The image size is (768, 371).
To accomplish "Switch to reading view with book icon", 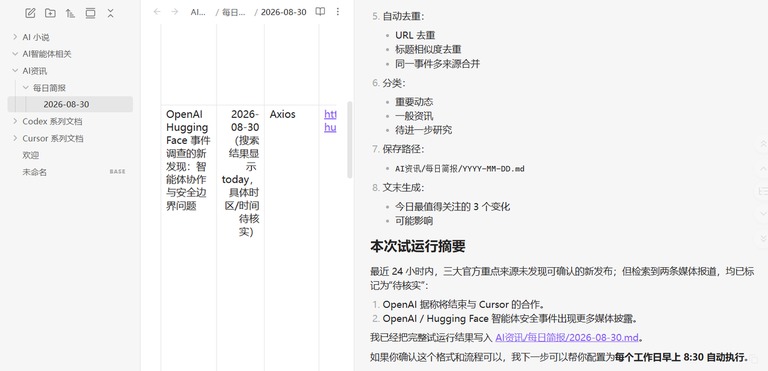I will click(x=320, y=12).
